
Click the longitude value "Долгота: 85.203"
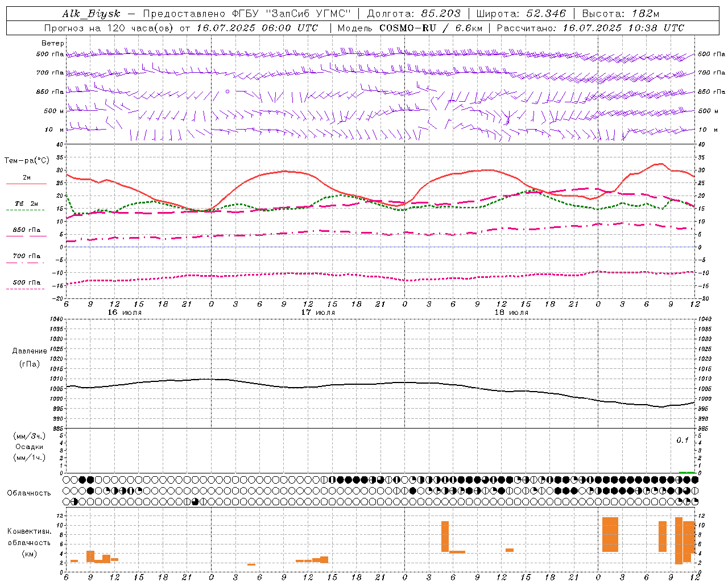pos(413,14)
